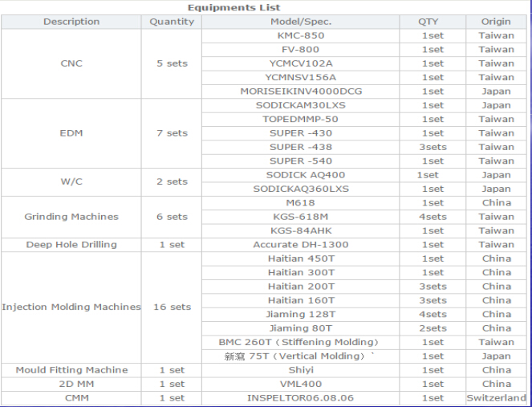This screenshot has width=532, height=407.
Task: Select the QTY column header
Action: point(433,22)
